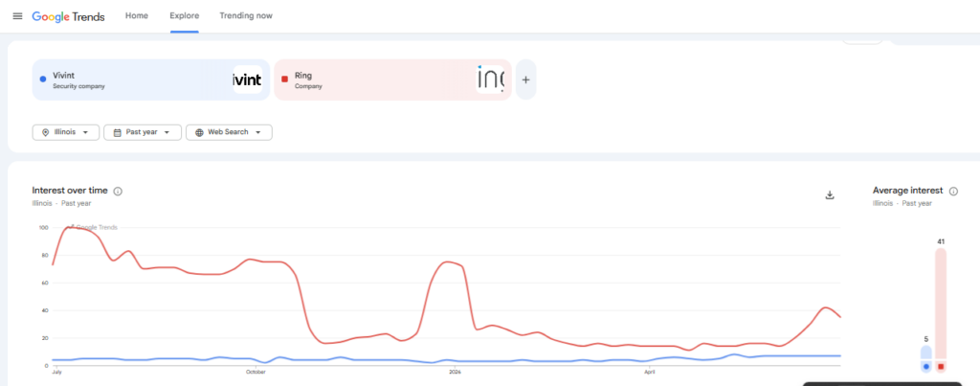The width and height of the screenshot is (980, 386).
Task: Click the April label on chart axis
Action: (649, 373)
